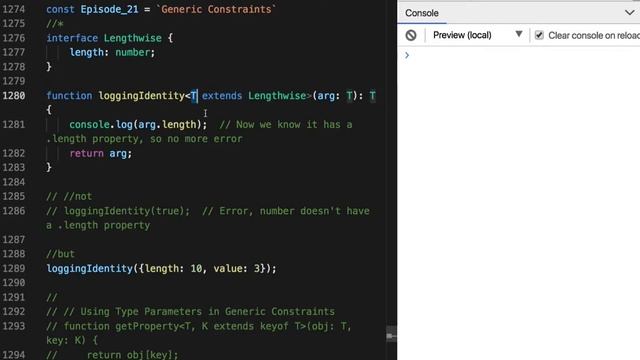The width and height of the screenshot is (640, 360).
Task: Click 'loggingIdentity({length: 10, value: 3});' call
Action: coord(162,269)
